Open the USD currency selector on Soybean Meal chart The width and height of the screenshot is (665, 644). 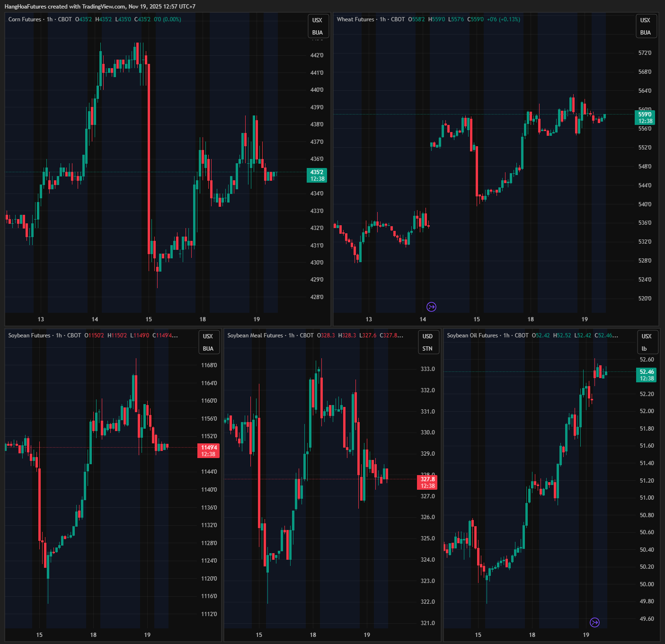tap(427, 336)
